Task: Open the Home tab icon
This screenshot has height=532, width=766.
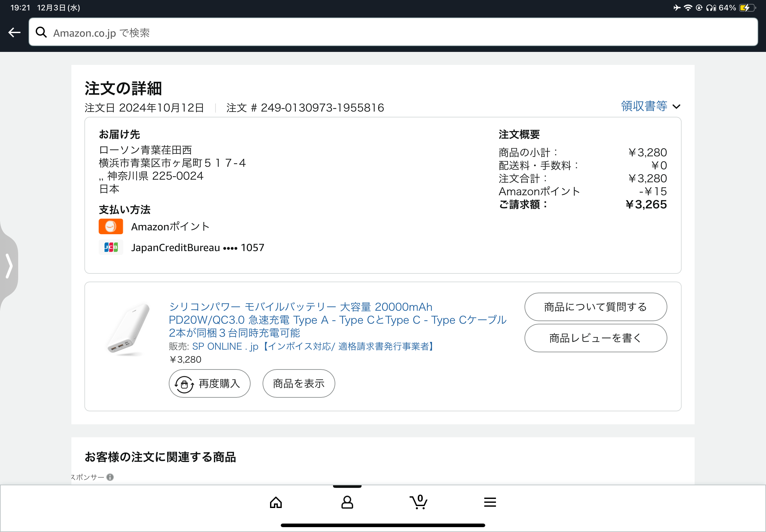Action: pos(276,502)
